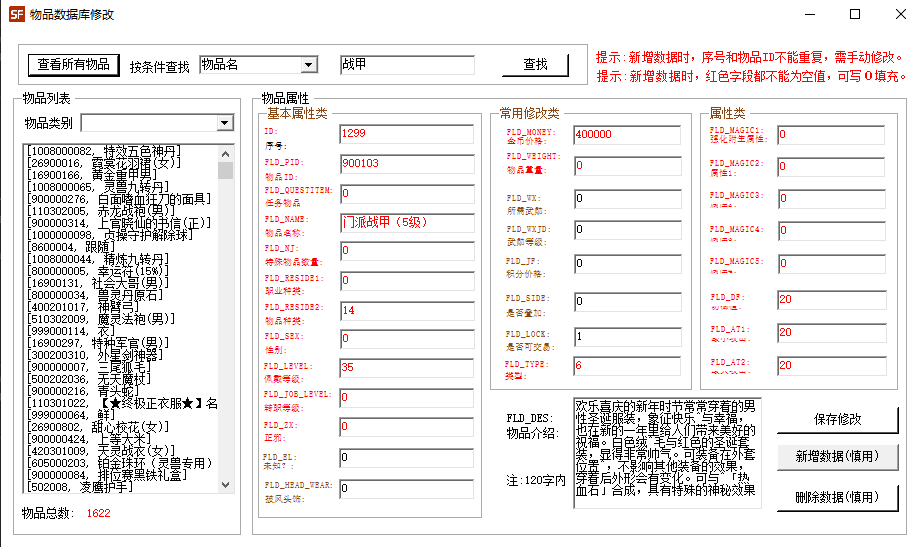Click the FLD_DF field showing 20

[x=831, y=299]
